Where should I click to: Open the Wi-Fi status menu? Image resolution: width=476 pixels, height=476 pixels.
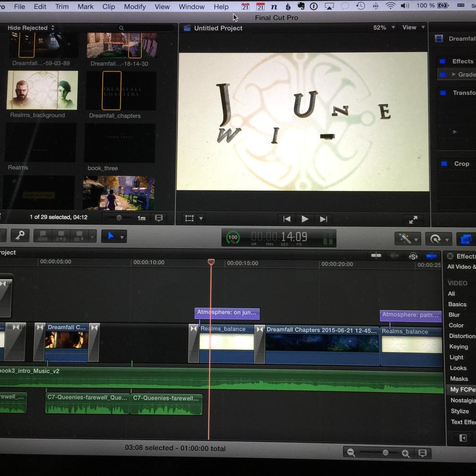(390, 6)
